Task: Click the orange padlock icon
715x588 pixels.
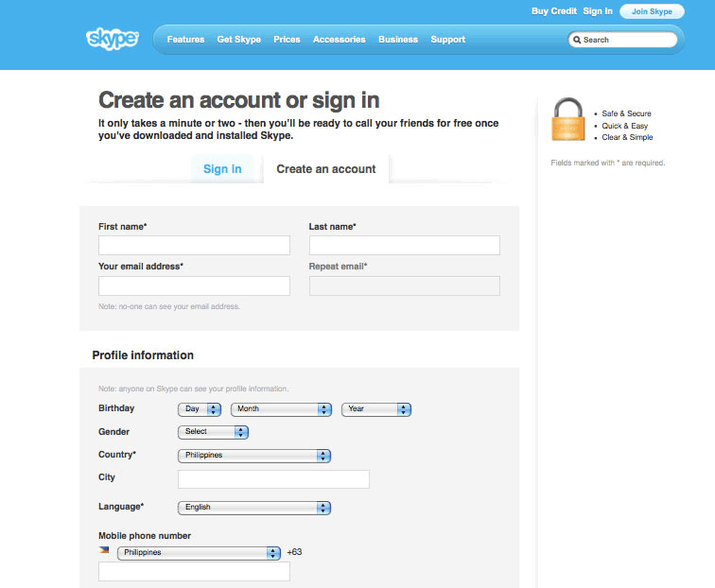Action: click(x=567, y=119)
